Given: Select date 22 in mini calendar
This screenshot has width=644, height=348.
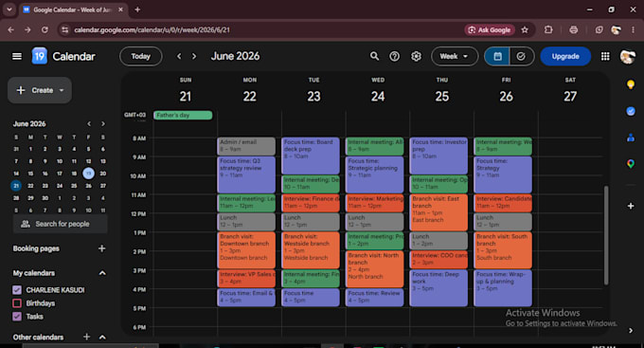Looking at the screenshot, I should [x=30, y=186].
